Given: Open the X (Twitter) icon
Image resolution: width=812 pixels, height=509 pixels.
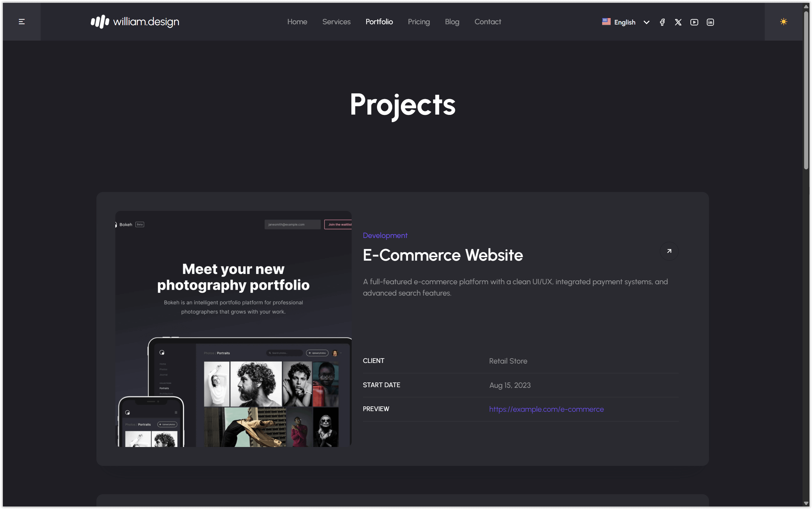Looking at the screenshot, I should click(677, 22).
